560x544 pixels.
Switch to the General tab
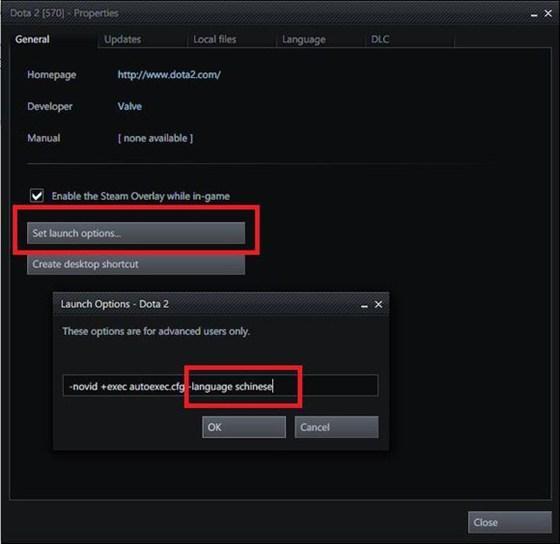(x=32, y=39)
